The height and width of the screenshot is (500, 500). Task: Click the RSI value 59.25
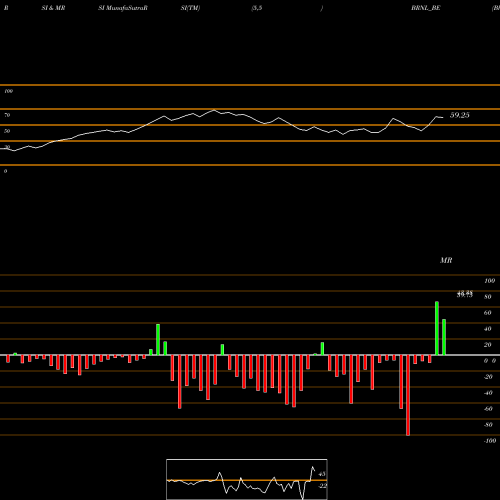point(460,115)
